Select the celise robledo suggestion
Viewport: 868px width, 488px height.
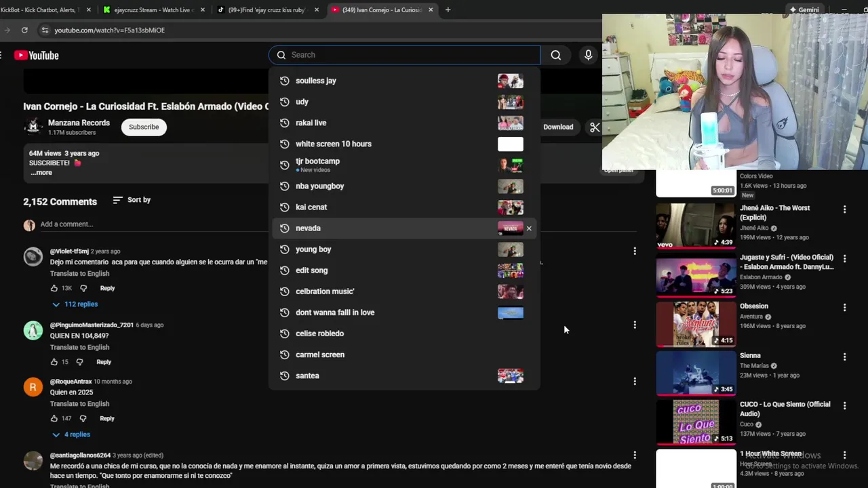point(405,333)
